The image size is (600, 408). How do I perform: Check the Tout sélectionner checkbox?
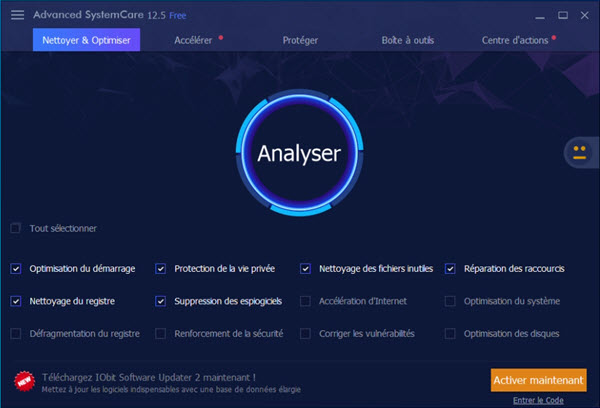(16, 228)
